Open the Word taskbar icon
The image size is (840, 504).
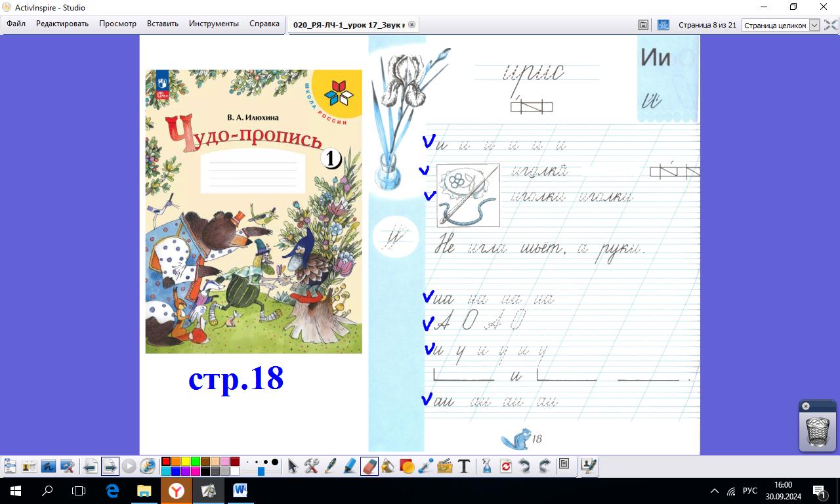(x=240, y=490)
